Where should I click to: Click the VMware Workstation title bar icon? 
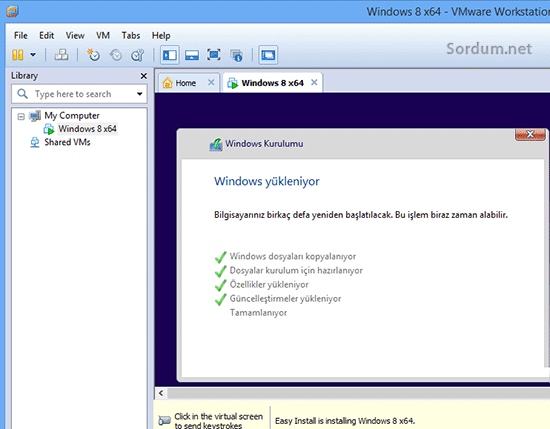tap(12, 12)
